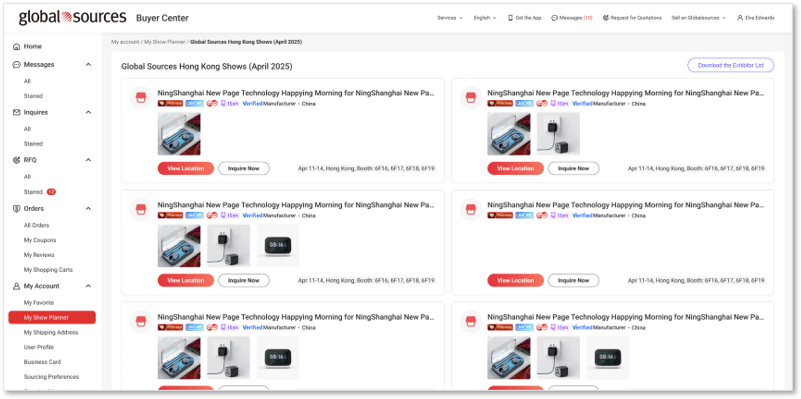Click My Show Planner breadcrumb link

pos(164,42)
